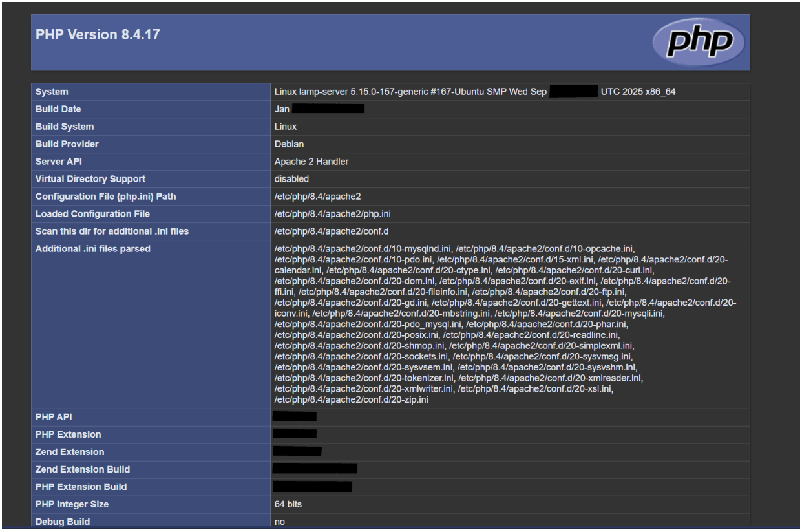802x532 pixels.
Task: Click the 20-phar.ini file path
Action: click(547, 325)
